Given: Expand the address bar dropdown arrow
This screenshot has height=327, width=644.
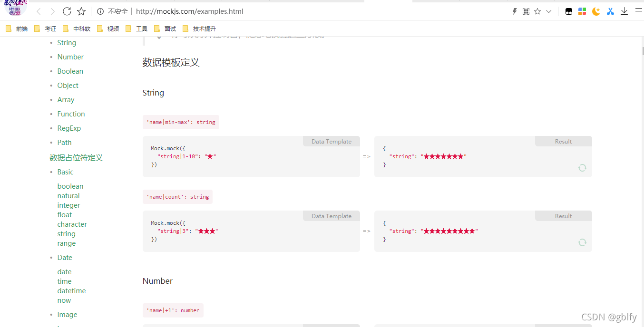Looking at the screenshot, I should (x=548, y=11).
